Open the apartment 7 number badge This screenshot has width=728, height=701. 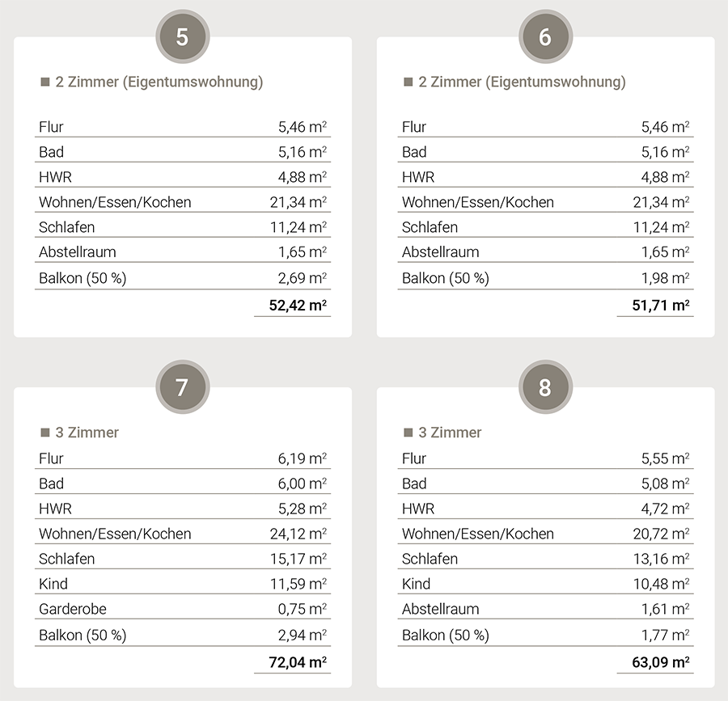click(182, 387)
